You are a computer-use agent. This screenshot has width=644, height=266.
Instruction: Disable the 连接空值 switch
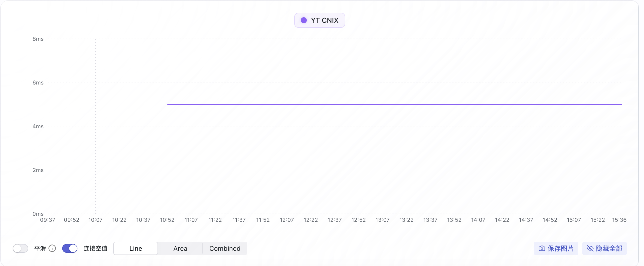70,248
